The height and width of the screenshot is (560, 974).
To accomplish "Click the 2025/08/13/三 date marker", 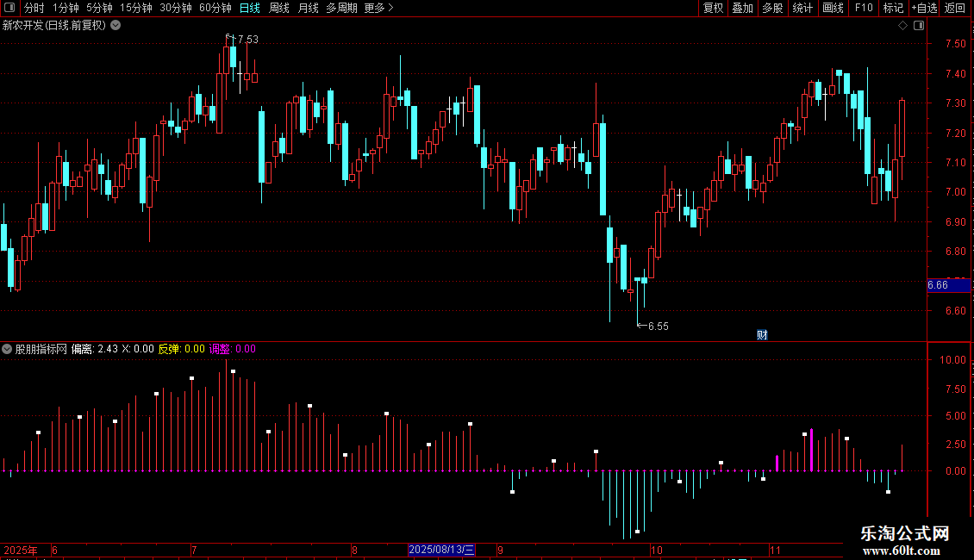I will tap(441, 550).
